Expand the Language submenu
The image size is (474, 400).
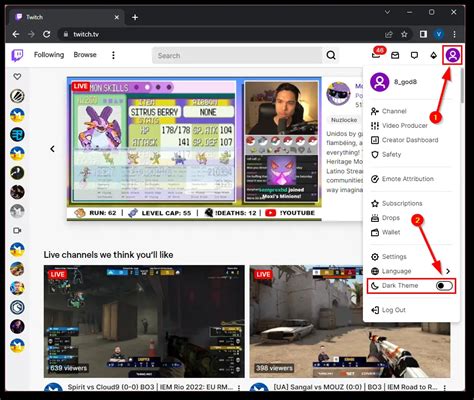[448, 271]
